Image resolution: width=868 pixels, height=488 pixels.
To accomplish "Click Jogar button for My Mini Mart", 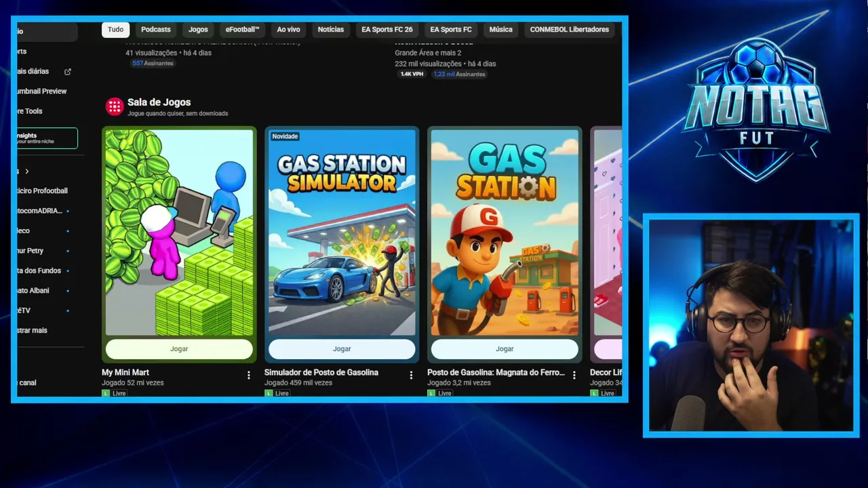I will pos(179,349).
